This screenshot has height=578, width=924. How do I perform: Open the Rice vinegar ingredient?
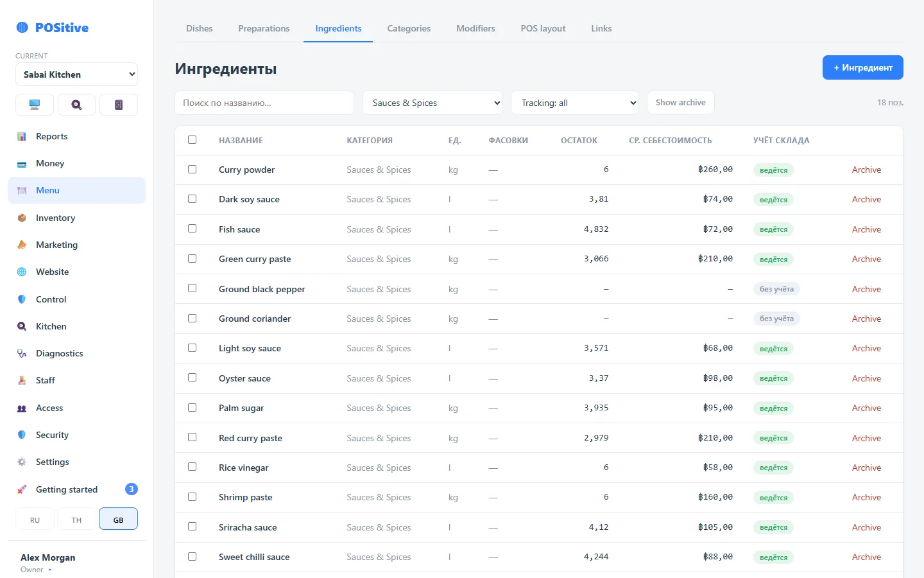[244, 468]
